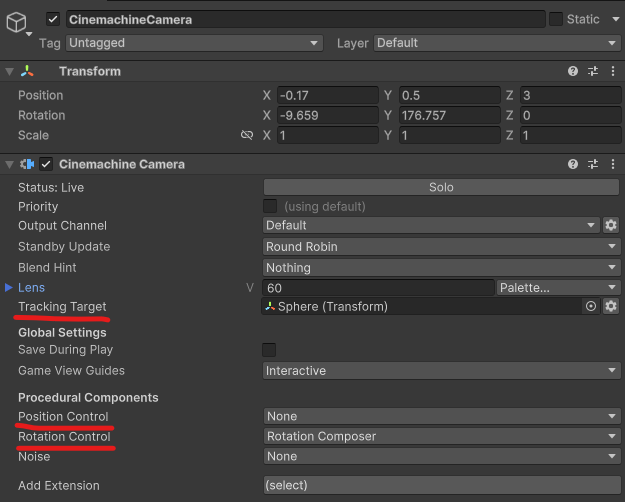625x502 pixels.
Task: Enable Save During Play checkbox
Action: click(269, 350)
